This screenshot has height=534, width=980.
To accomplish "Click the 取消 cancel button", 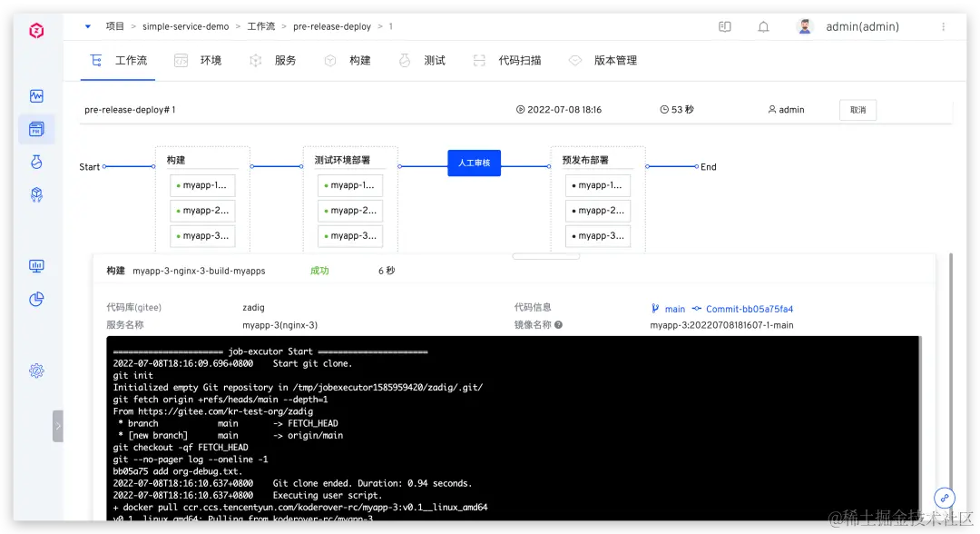I will [857, 109].
